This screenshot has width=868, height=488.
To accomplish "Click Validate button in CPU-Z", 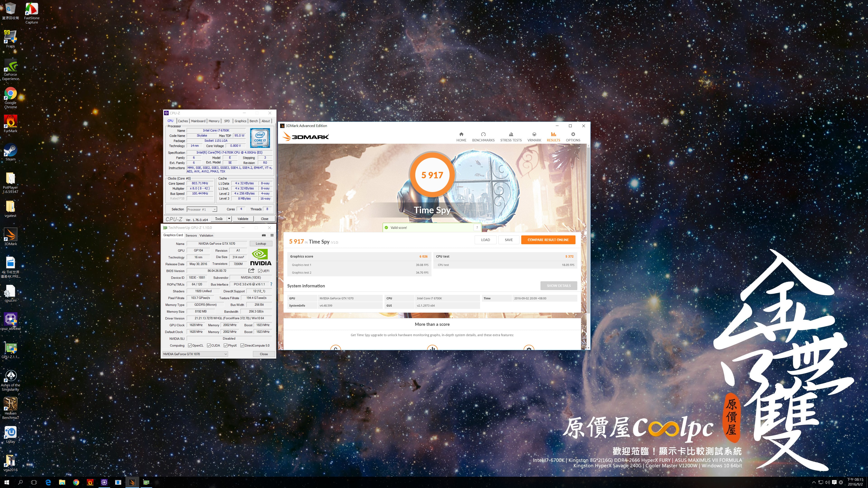I will 243,218.
